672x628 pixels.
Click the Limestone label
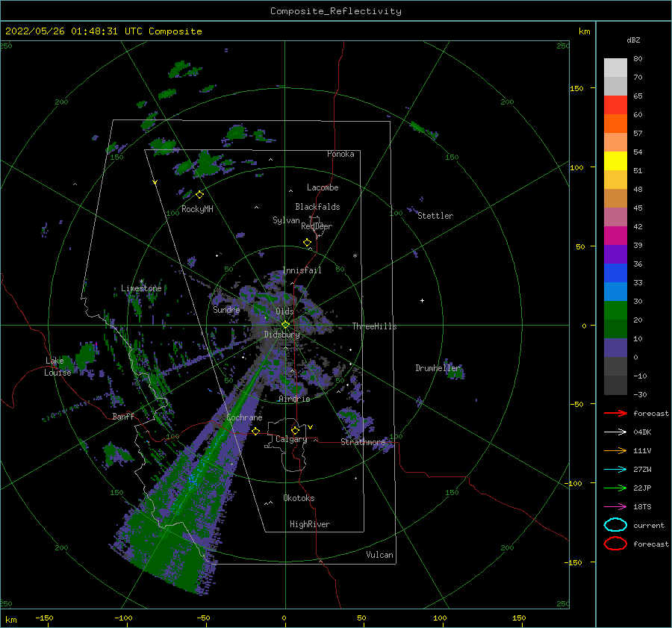[141, 288]
